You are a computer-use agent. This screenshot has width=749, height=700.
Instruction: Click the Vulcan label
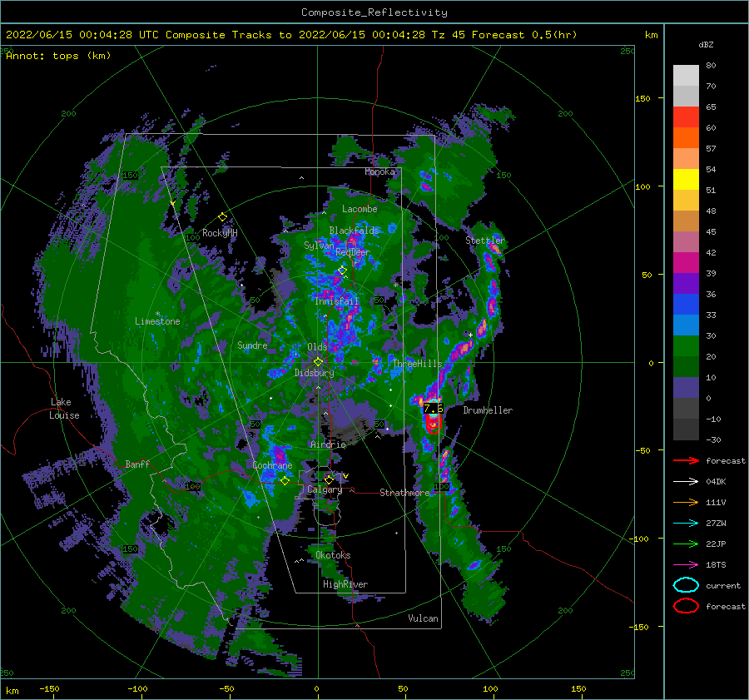(x=423, y=618)
